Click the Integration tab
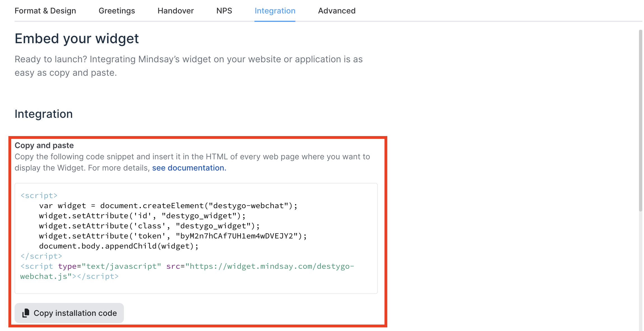 point(275,11)
